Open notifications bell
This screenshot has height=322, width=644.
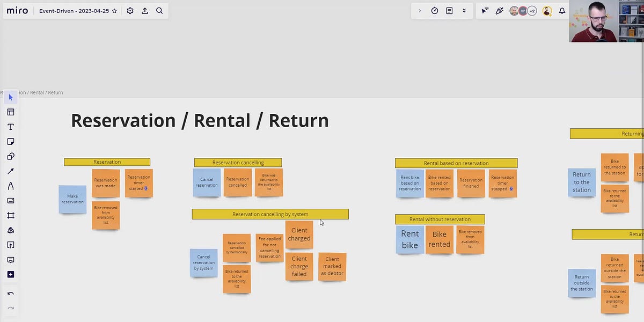(x=561, y=10)
